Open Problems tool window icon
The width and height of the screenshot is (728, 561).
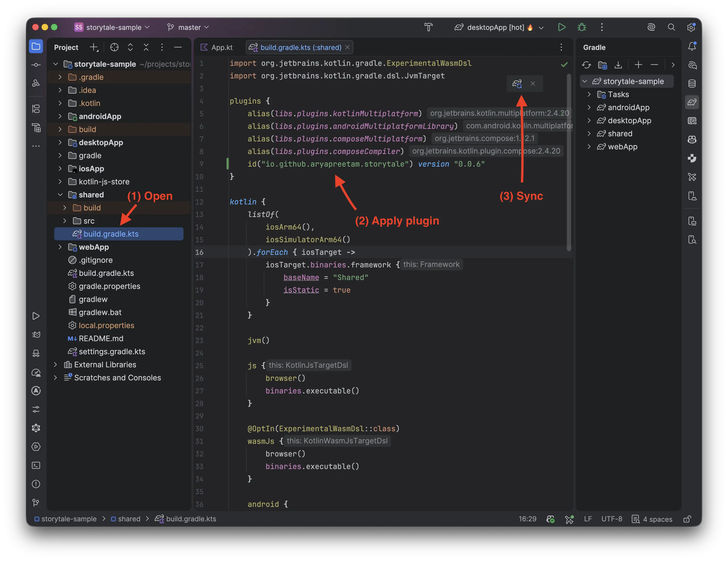pos(36,484)
